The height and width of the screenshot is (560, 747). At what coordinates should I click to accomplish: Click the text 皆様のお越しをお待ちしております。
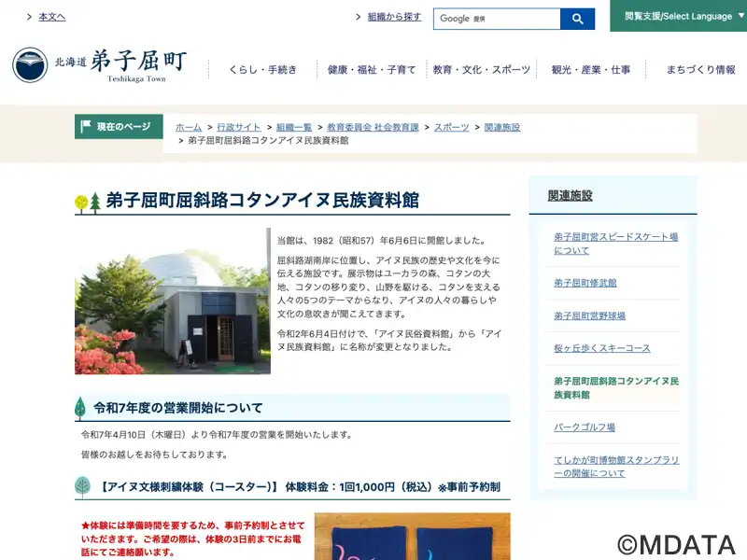tap(154, 455)
